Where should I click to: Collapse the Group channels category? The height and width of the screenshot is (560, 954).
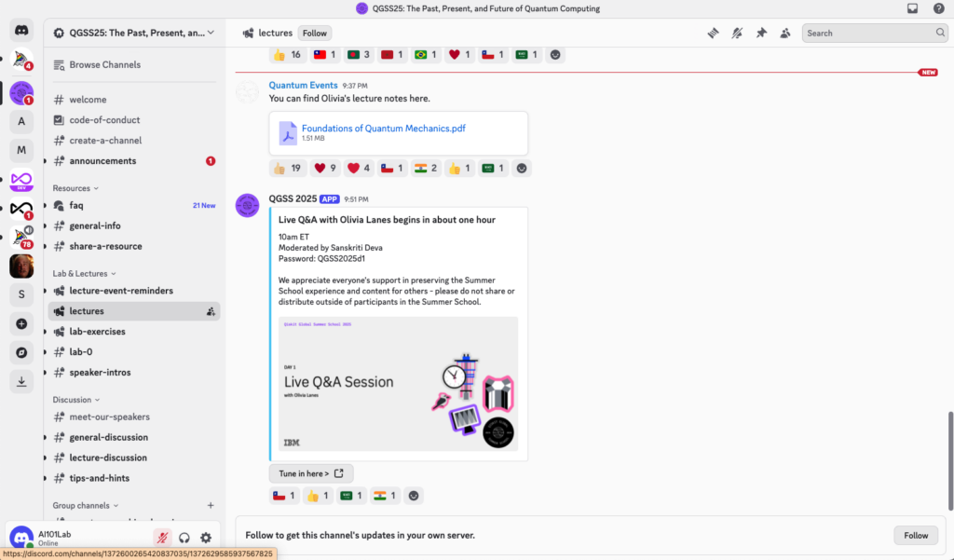point(85,505)
